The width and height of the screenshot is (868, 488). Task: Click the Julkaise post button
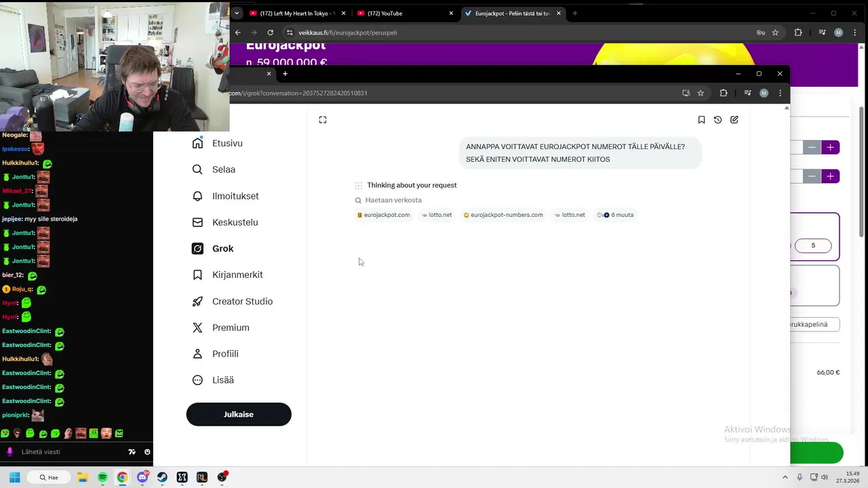tap(239, 414)
